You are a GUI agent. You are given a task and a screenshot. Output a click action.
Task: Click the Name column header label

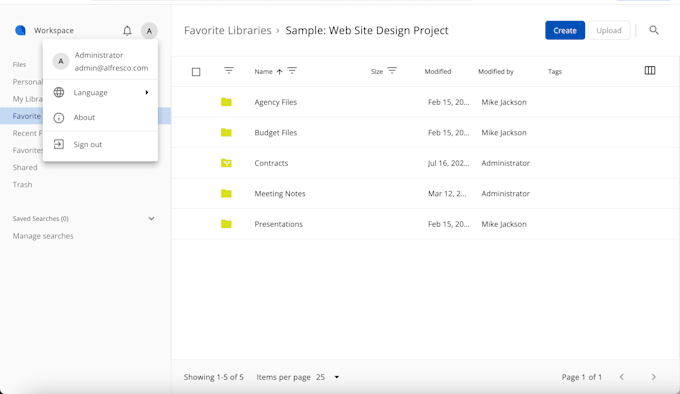[263, 72]
